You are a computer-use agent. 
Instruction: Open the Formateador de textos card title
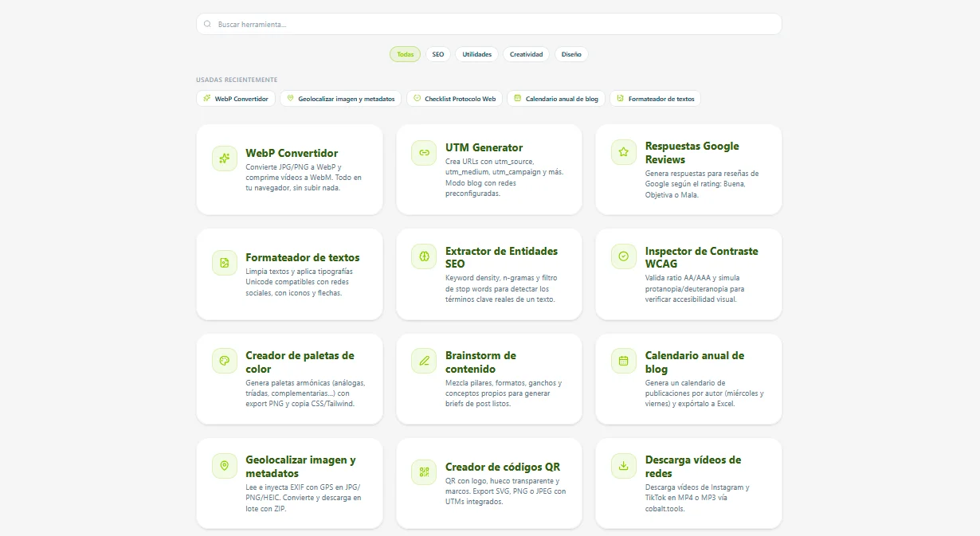(x=303, y=257)
